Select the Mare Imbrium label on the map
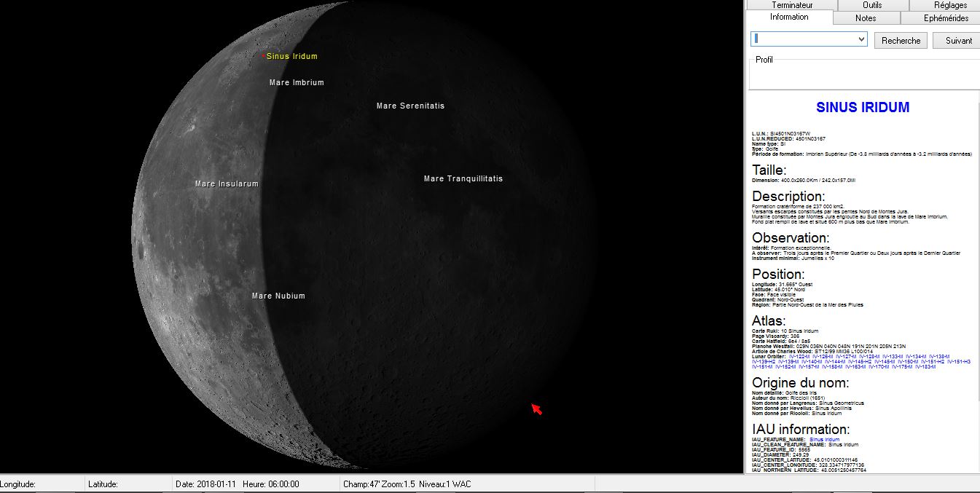This screenshot has height=493, width=980. pyautogui.click(x=297, y=82)
